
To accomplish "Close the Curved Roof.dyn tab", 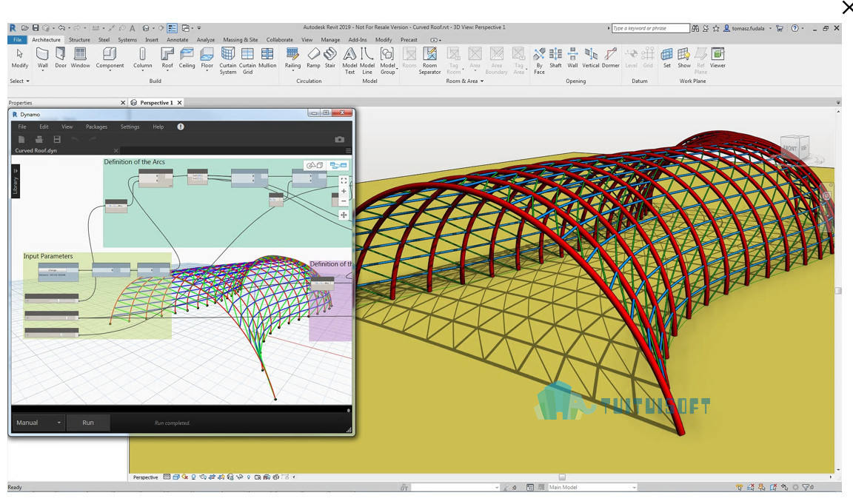I will (x=116, y=150).
